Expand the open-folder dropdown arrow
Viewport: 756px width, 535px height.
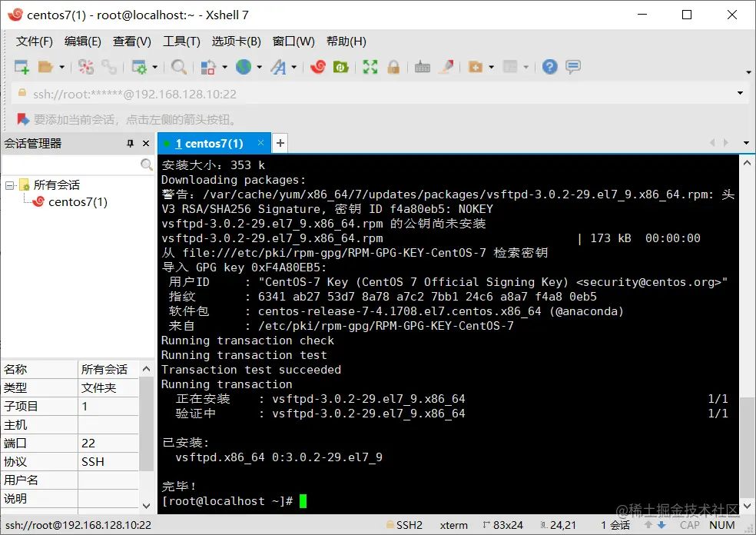click(61, 67)
